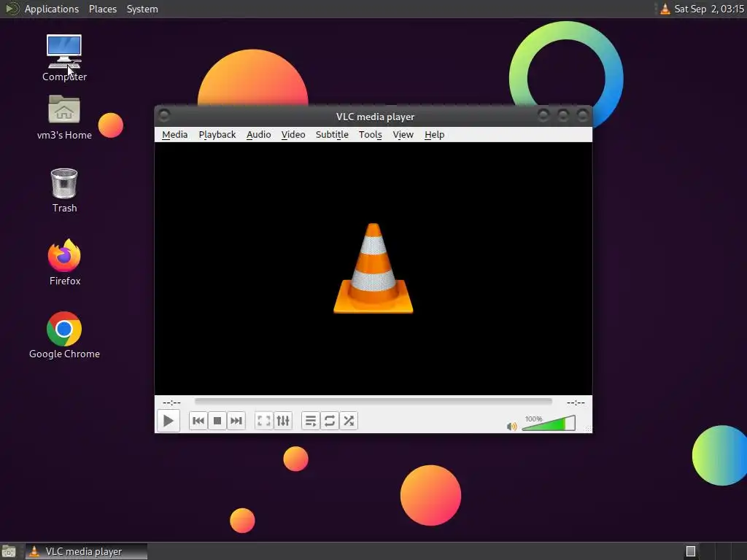The image size is (747, 560).
Task: Click the clock showing Sat Sep 2, 03:15
Action: point(709,9)
